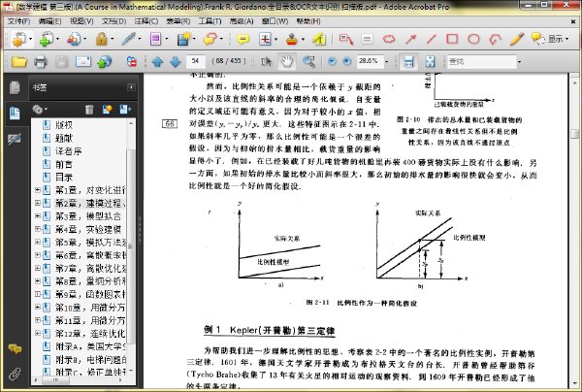Screen dimensions: 582x392
Task: Open the Attachments paperclip panel
Action: click(x=15, y=374)
